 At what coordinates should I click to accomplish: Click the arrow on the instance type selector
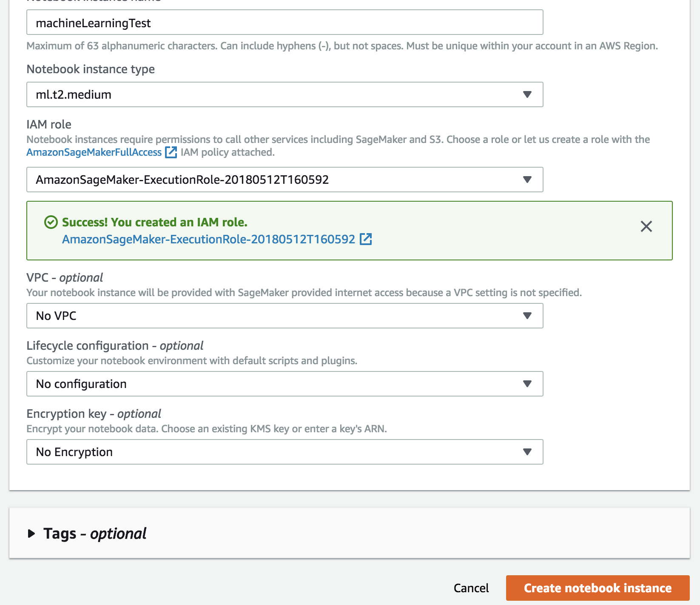click(527, 94)
